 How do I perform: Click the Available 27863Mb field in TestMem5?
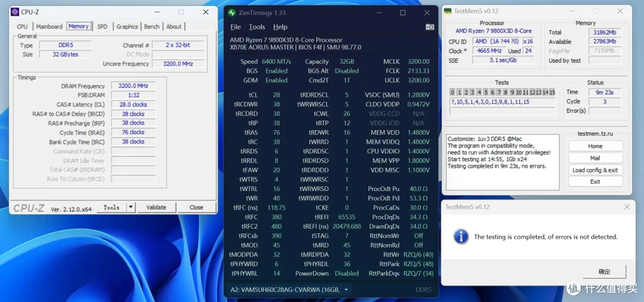[605, 42]
